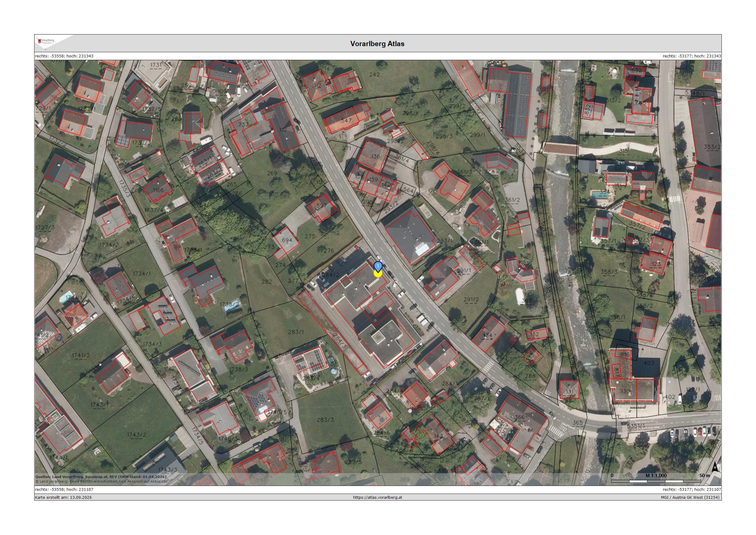Click building label .597
This screenshot has height=535, width=756.
click(321, 205)
